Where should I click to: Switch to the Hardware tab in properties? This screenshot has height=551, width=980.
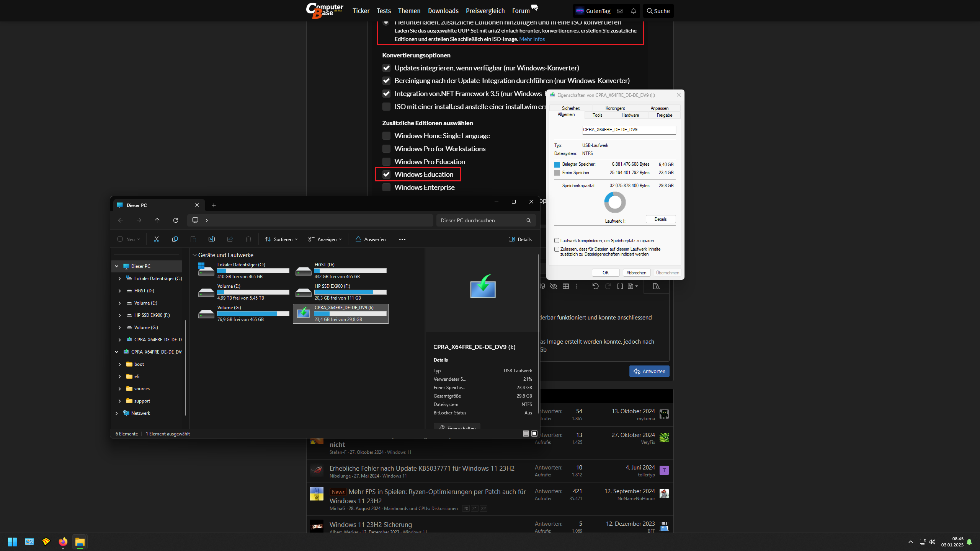(630, 115)
